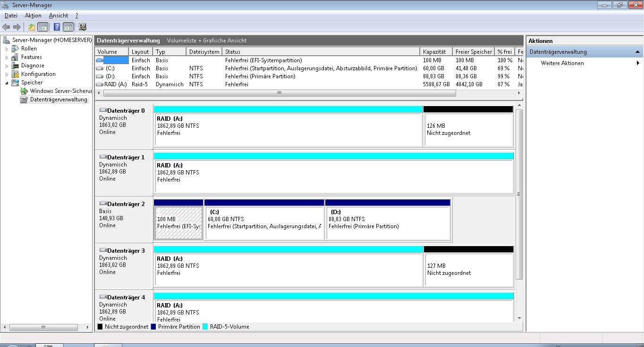
Task: Select the (D:) volume drive icon
Action: [x=100, y=76]
